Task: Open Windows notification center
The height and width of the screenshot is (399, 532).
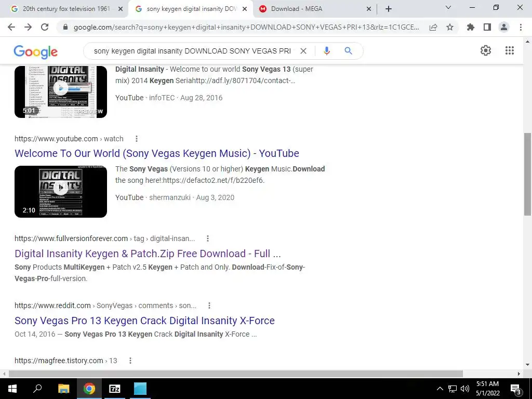Action: pos(516,389)
